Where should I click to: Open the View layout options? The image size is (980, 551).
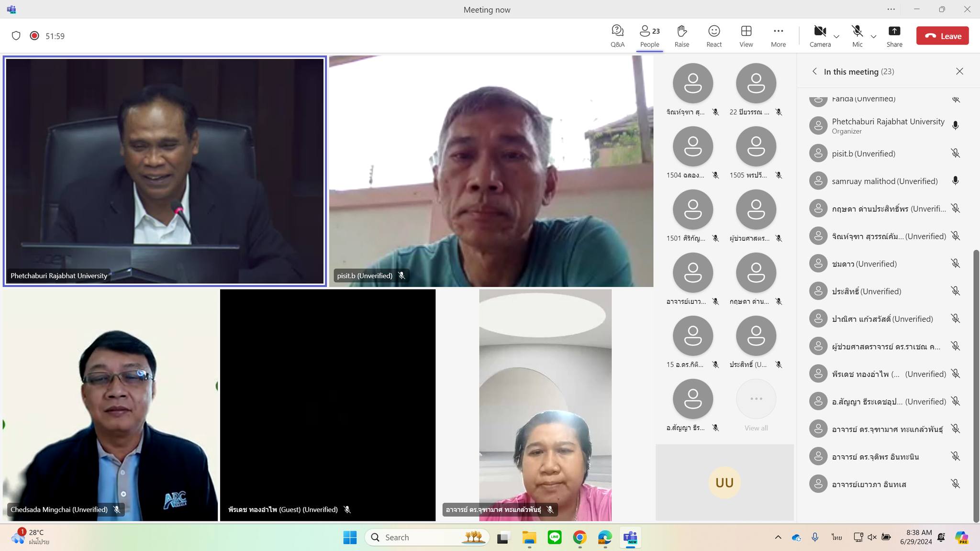pyautogui.click(x=746, y=36)
